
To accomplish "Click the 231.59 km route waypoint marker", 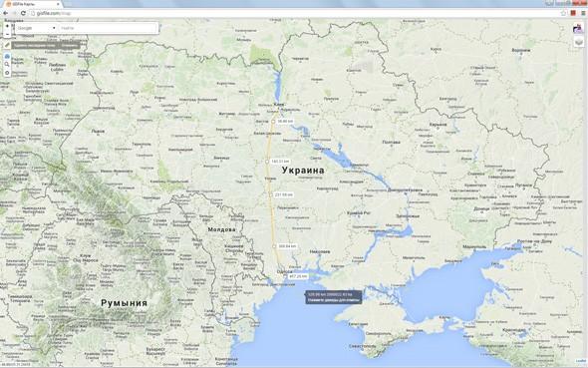I will click(x=271, y=194).
